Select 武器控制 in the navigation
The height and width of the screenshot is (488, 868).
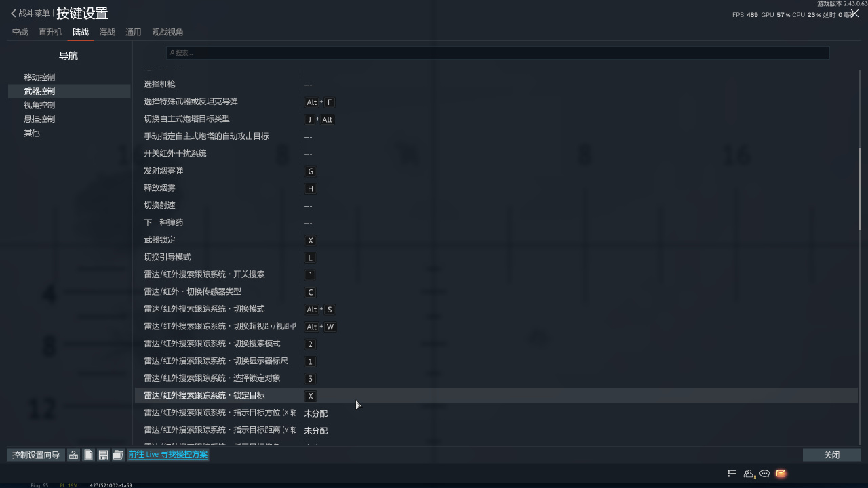tap(69, 91)
